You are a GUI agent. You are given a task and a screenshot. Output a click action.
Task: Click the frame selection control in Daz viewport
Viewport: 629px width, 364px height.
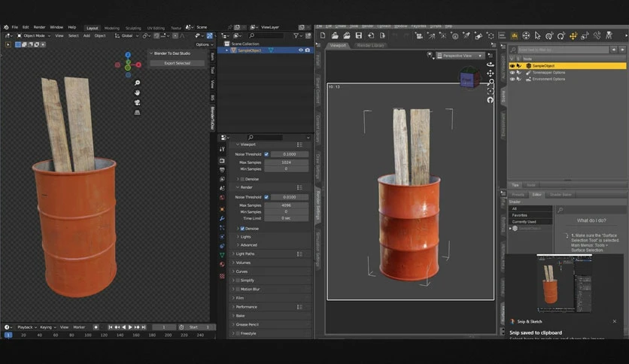491,92
